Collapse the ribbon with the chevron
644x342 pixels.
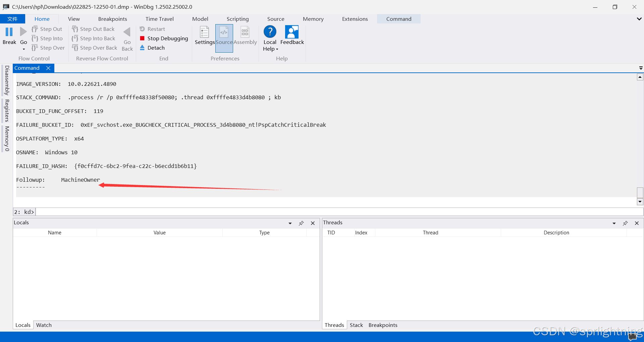point(639,19)
